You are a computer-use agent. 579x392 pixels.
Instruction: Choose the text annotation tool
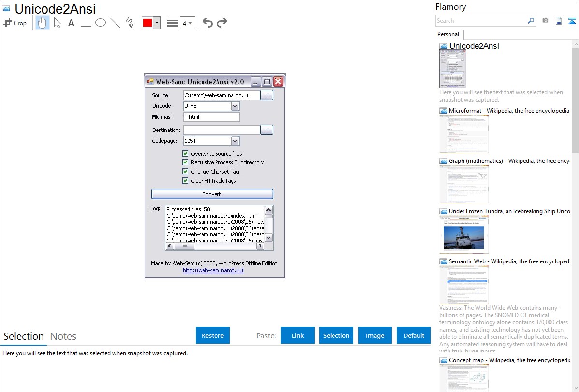[71, 23]
